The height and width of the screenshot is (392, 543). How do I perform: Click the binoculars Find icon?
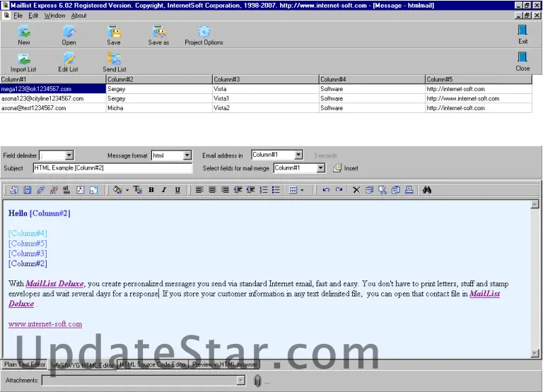point(427,190)
